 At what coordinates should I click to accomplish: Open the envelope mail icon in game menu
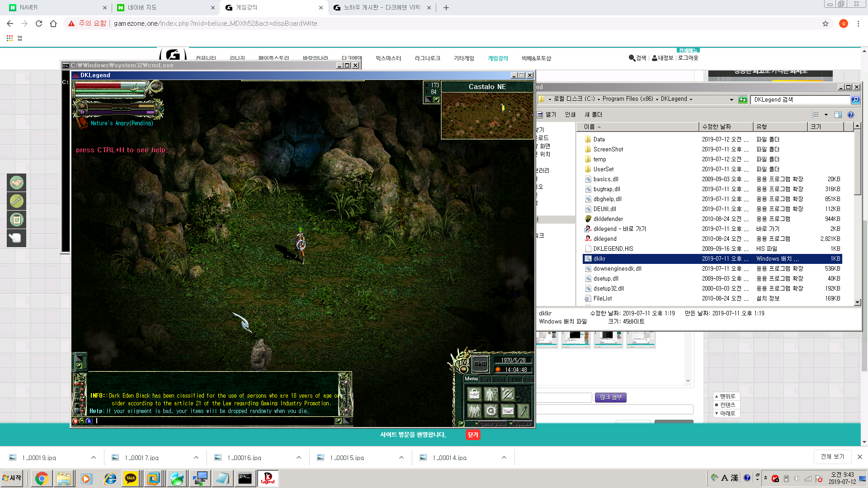[x=508, y=411]
